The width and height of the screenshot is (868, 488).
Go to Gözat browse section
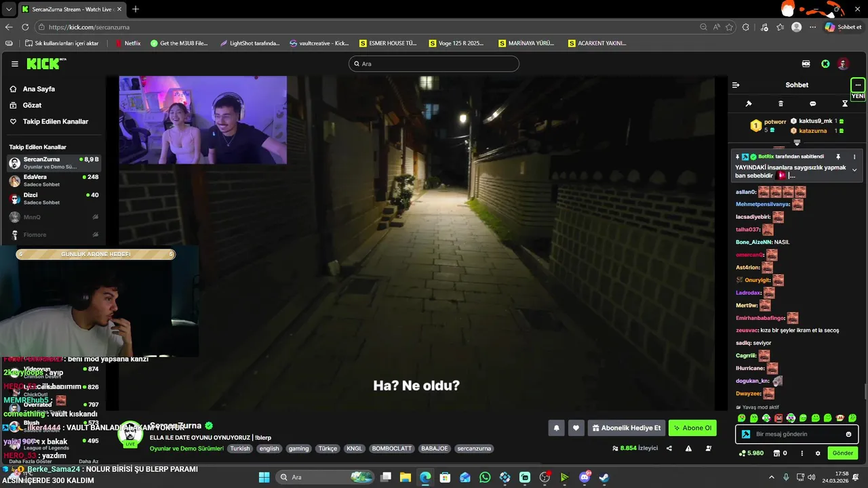pyautogui.click(x=32, y=105)
